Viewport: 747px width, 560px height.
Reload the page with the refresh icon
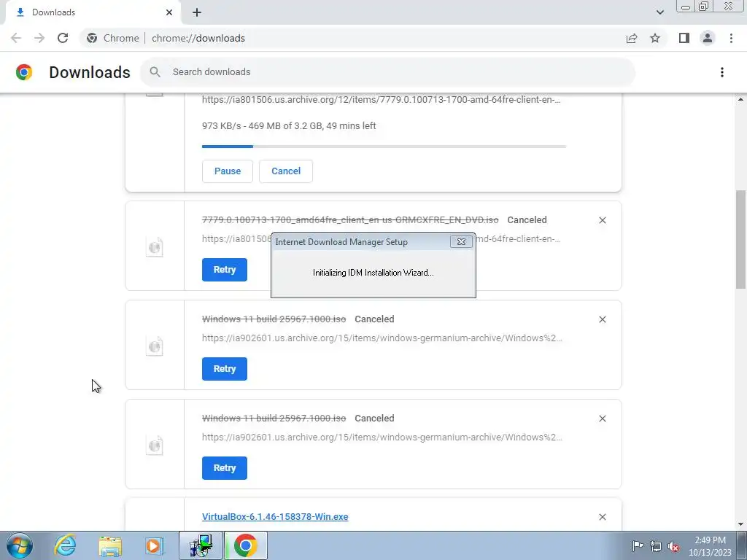coord(63,38)
